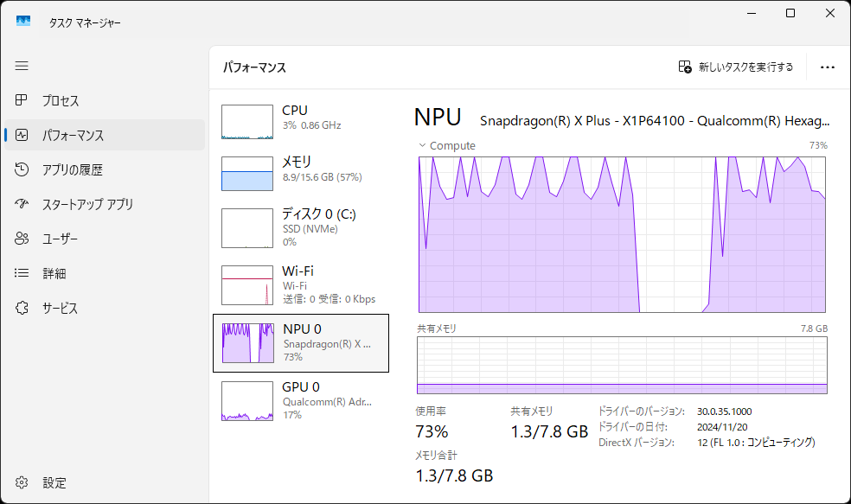This screenshot has width=851, height=504.
Task: Click the Task Manager app icon
Action: coord(22,20)
